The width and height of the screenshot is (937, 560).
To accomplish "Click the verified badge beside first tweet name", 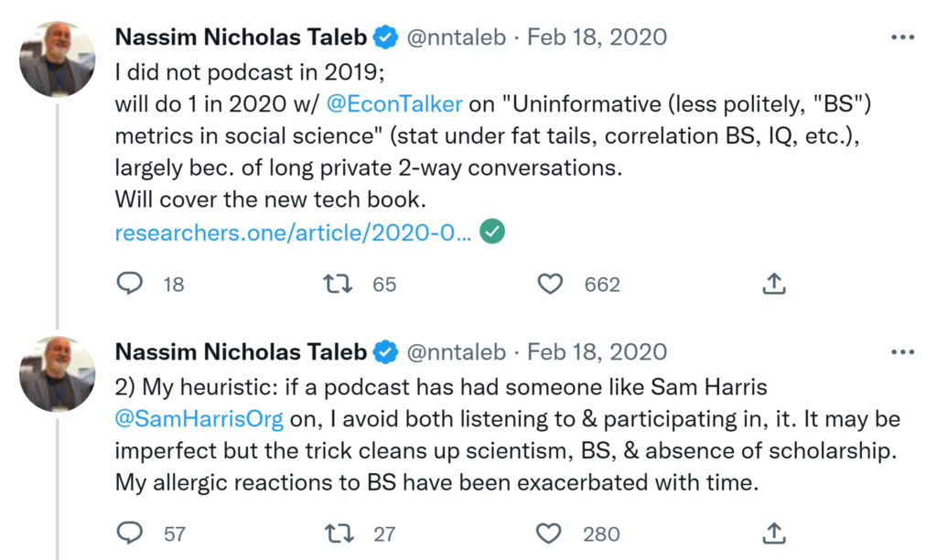I will [386, 38].
